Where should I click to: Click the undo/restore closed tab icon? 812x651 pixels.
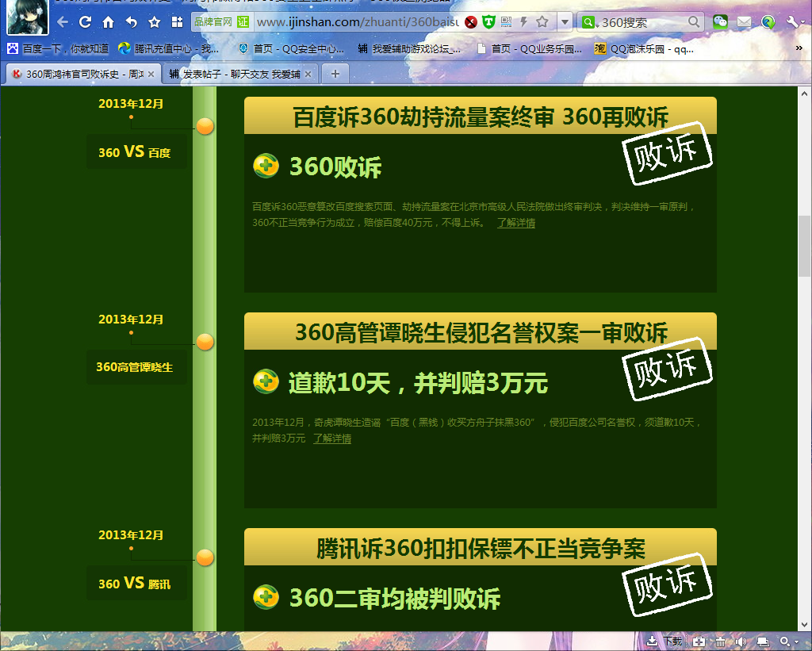(132, 21)
